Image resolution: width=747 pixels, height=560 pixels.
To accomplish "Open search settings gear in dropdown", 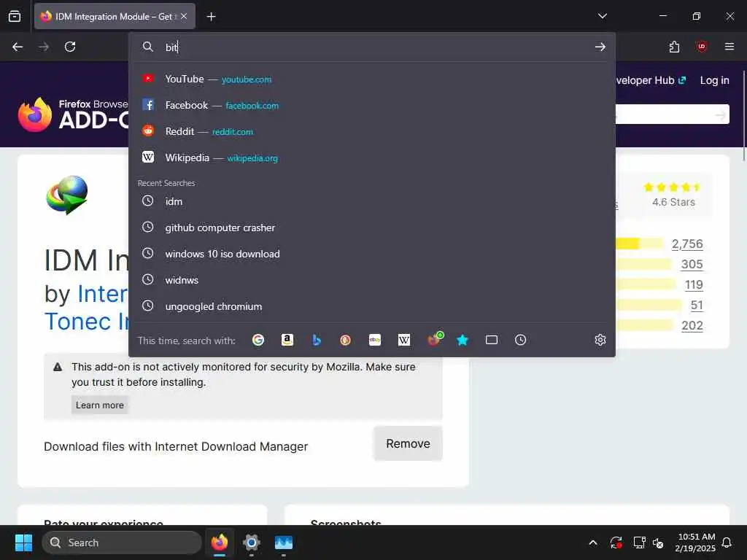I will tap(600, 340).
